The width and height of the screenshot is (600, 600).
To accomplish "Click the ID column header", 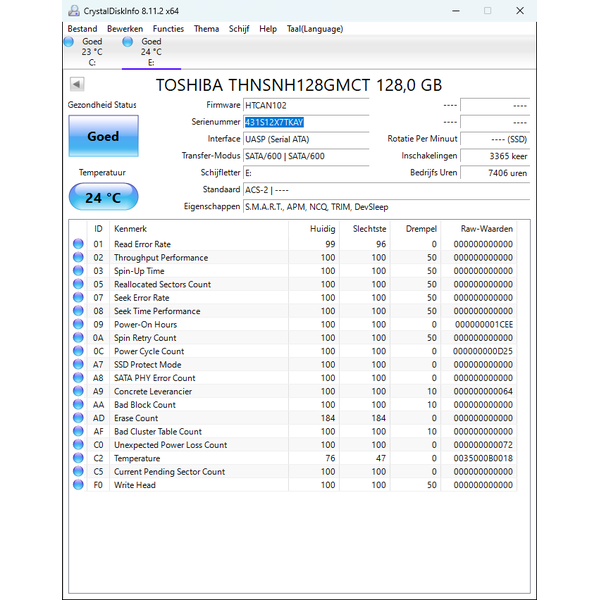I will pos(98,229).
